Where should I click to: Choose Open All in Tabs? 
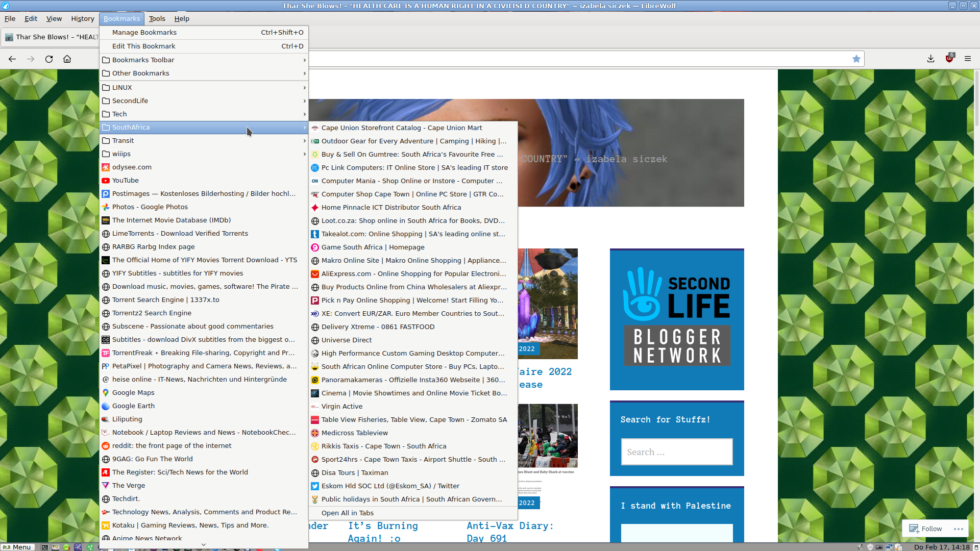pyautogui.click(x=413, y=513)
